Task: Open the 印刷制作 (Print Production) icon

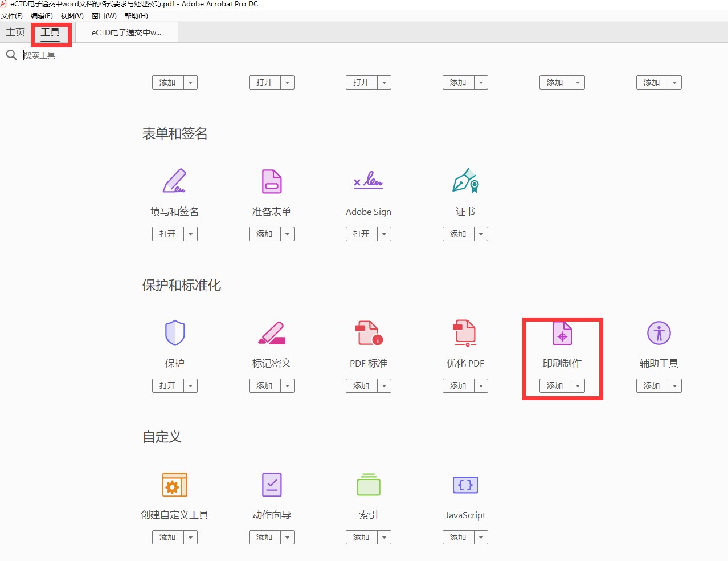Action: (x=562, y=333)
